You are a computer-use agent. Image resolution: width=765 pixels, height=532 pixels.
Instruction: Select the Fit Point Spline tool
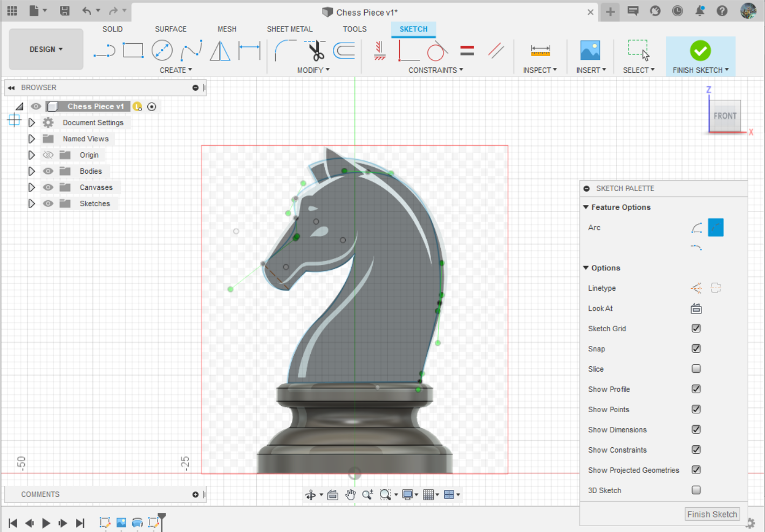click(192, 51)
